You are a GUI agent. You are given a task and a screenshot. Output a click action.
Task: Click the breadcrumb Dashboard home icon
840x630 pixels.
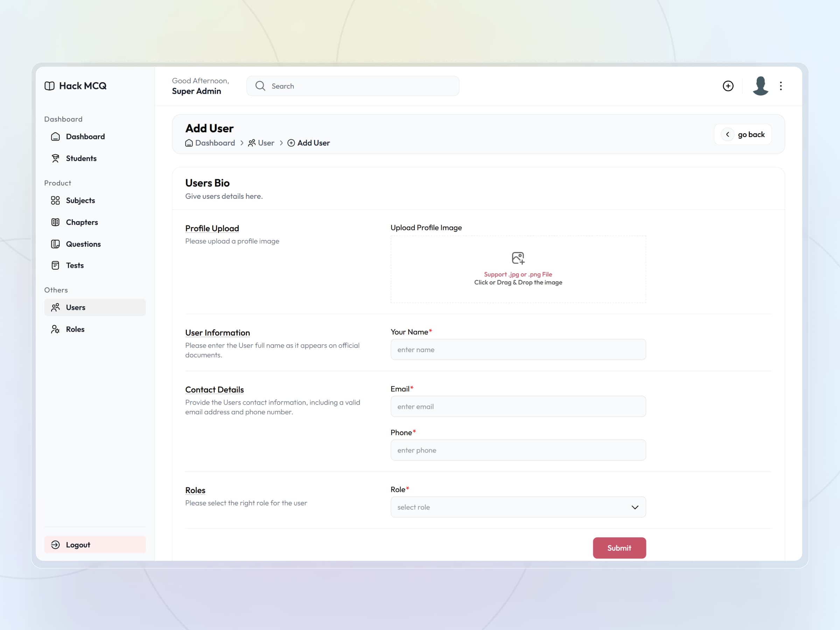(189, 143)
